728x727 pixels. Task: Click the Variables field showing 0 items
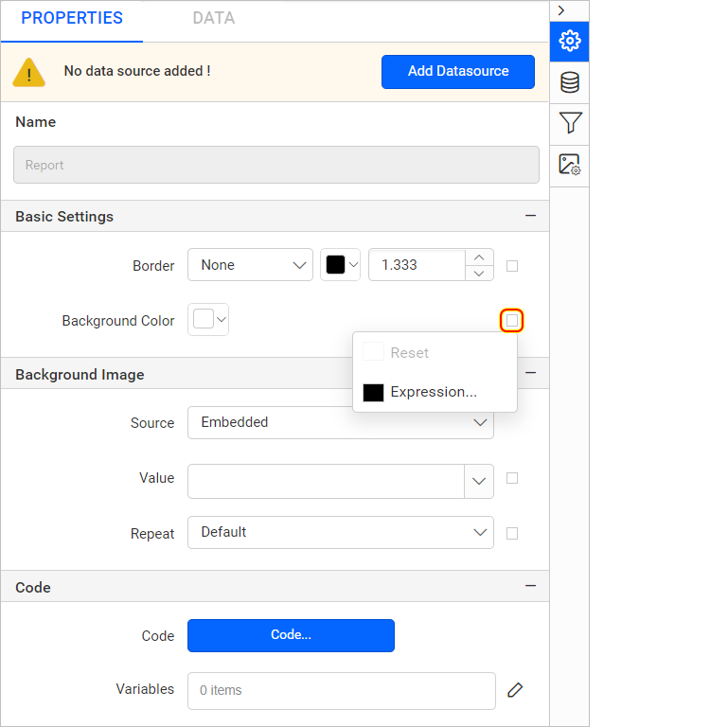point(341,690)
